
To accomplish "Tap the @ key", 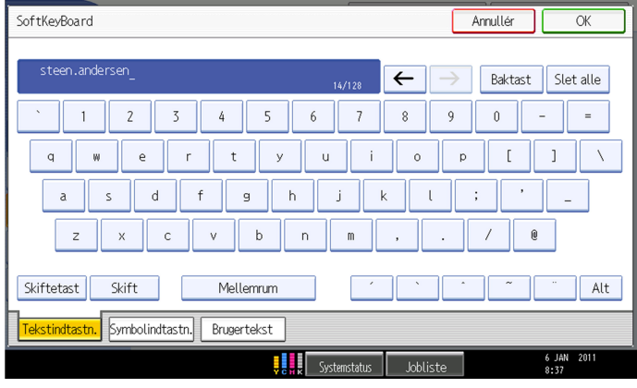I will tap(534, 235).
